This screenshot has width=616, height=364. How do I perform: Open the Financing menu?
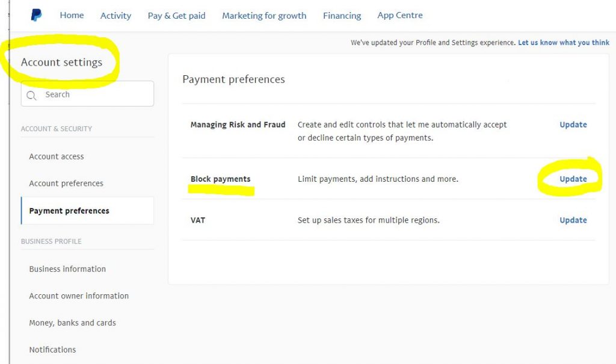point(342,15)
